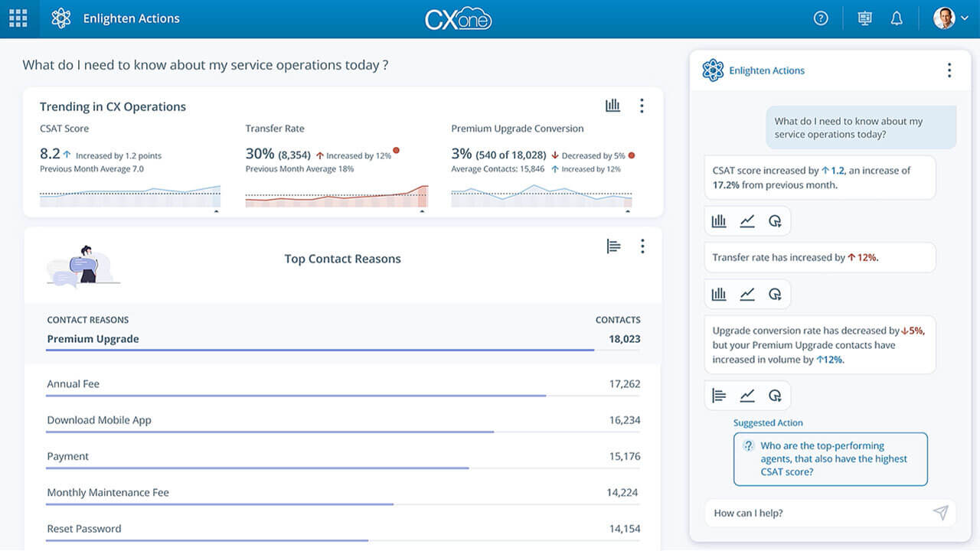Send the chat message with arrow icon
Viewport: 980px width, 551px height.
tap(940, 513)
